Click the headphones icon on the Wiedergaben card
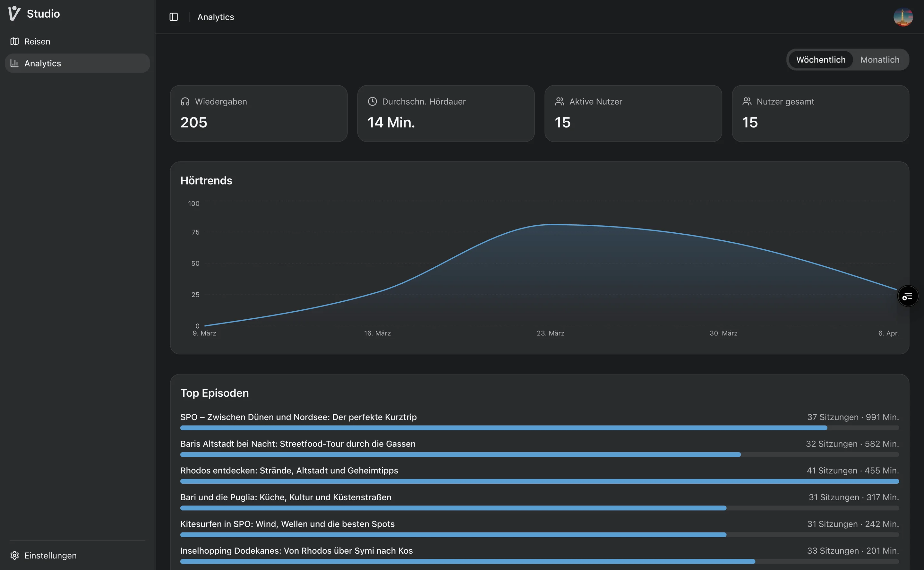Screen dimensions: 924x570 [x=185, y=101]
